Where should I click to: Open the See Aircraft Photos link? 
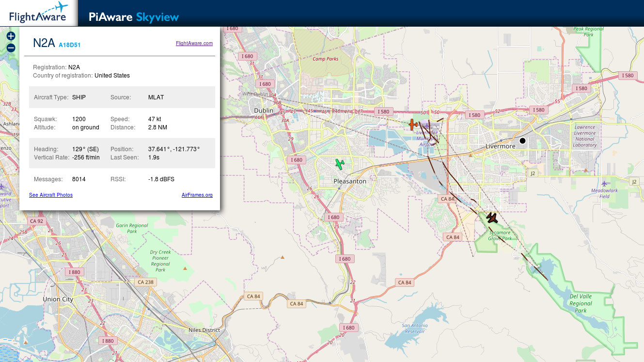click(x=51, y=195)
